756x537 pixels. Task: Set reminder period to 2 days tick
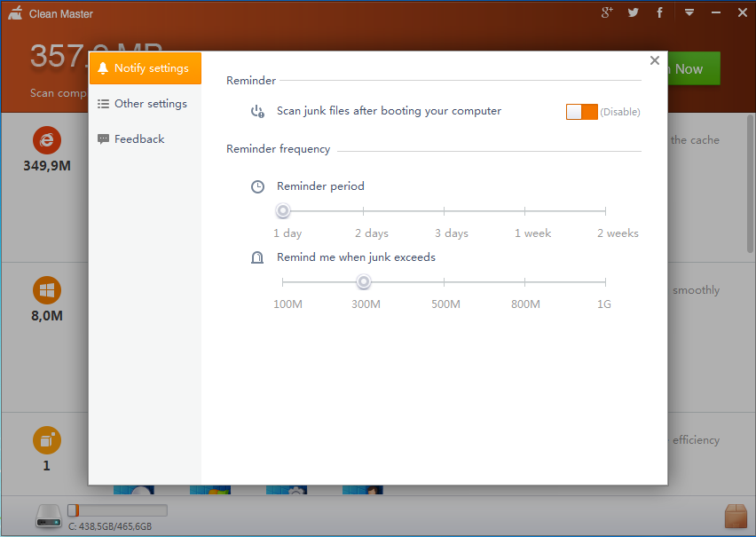point(364,211)
